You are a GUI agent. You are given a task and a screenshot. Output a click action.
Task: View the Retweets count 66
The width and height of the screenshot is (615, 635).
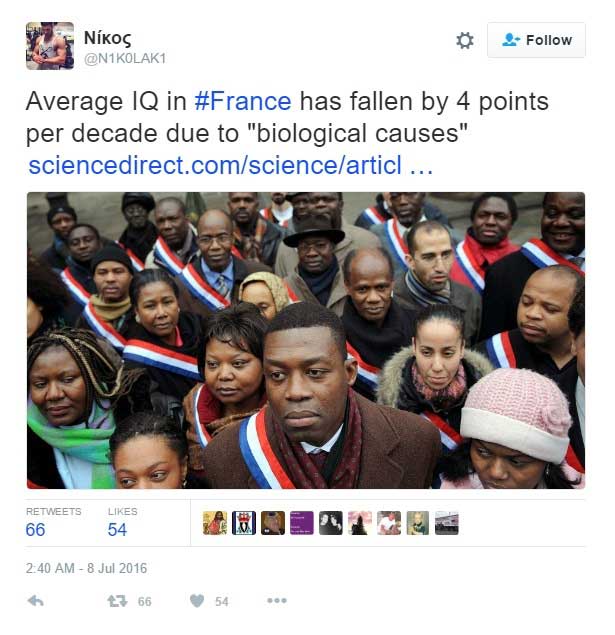pyautogui.click(x=35, y=529)
